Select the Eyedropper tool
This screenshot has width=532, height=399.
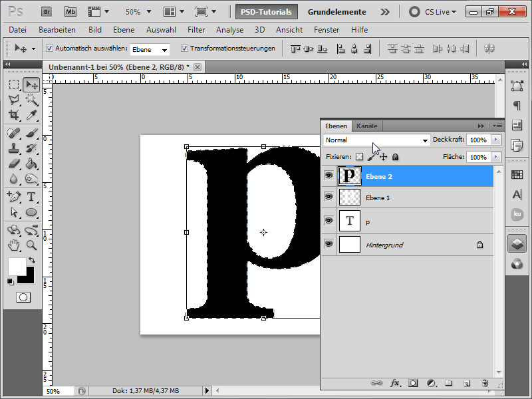(31, 115)
